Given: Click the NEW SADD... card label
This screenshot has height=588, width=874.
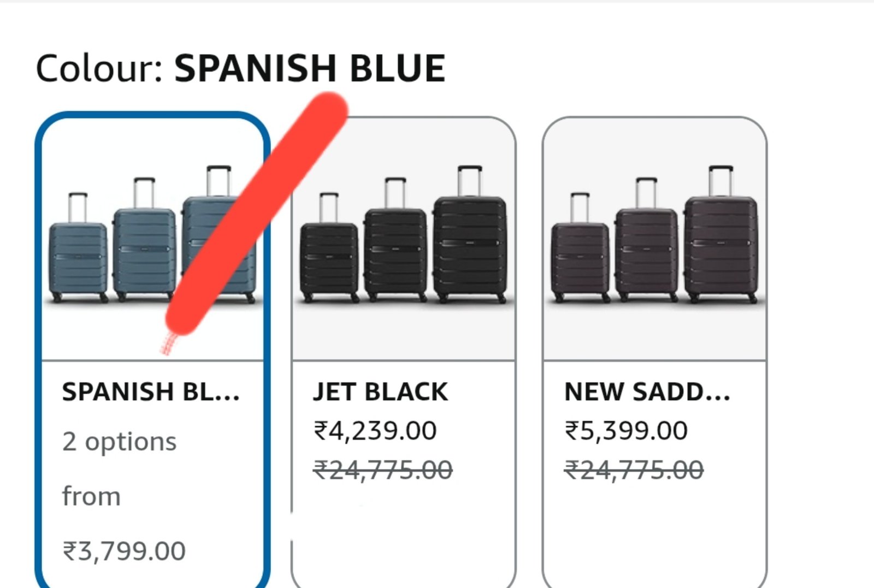Looking at the screenshot, I should pyautogui.click(x=647, y=391).
